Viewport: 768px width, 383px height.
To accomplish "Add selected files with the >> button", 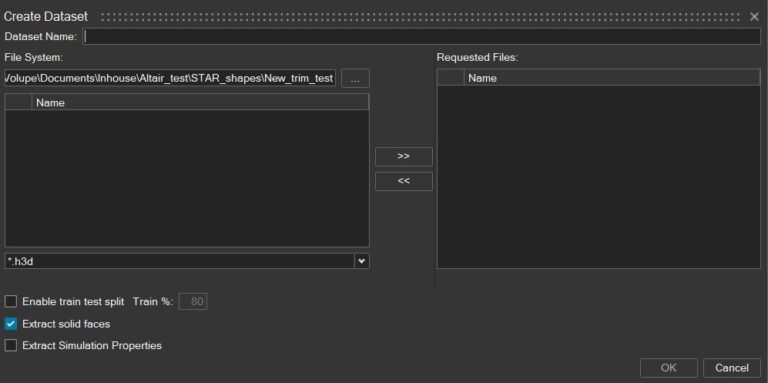I will (x=404, y=157).
